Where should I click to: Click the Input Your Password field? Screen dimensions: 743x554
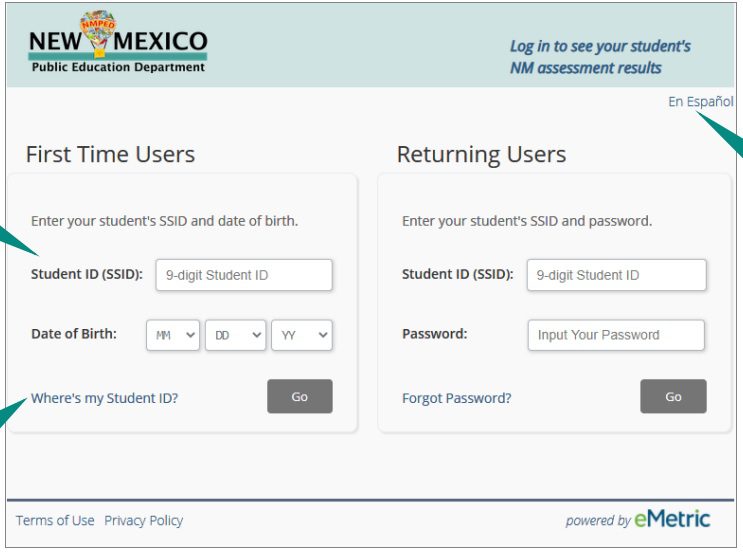point(616,335)
